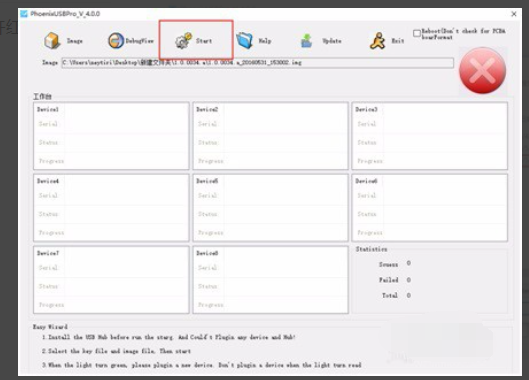Click the Start text label
This screenshot has width=529, height=380.
pyautogui.click(x=204, y=41)
